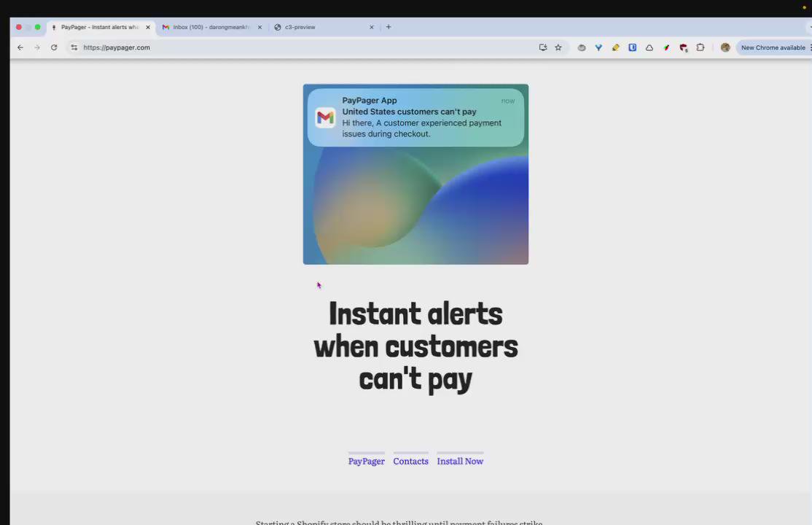
Task: Close the PayPager tab
Action: pos(147,27)
